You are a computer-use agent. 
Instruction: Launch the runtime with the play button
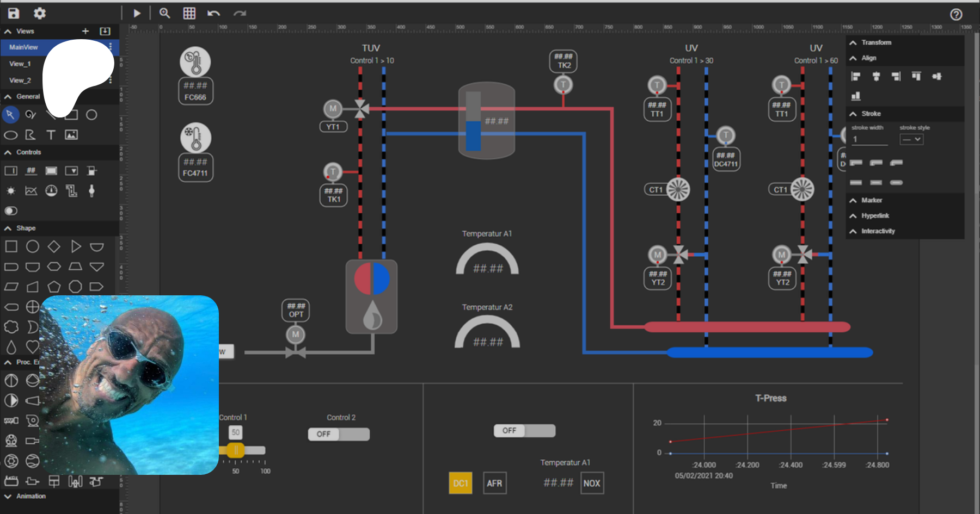[137, 14]
